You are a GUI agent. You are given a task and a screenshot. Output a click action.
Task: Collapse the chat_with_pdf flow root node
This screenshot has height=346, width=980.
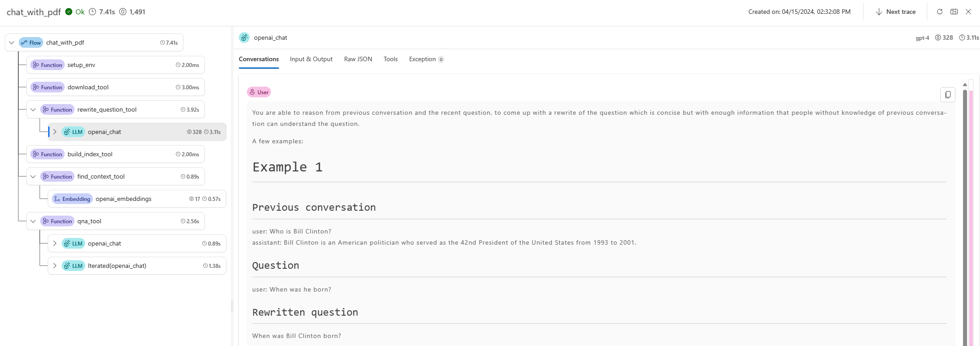[12, 43]
